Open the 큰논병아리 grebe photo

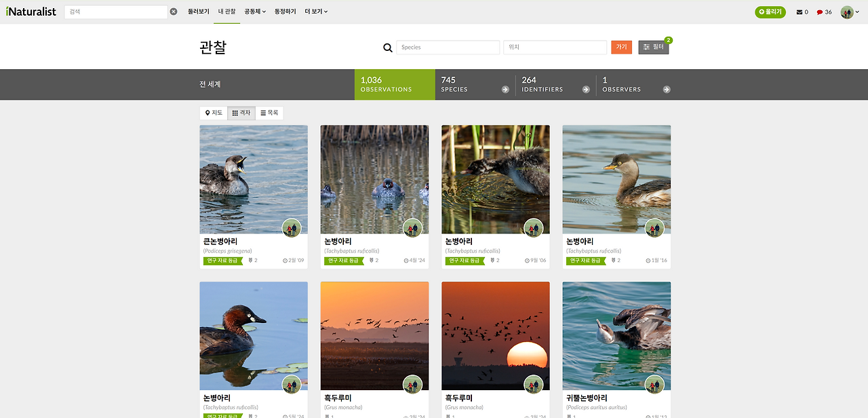coord(254,179)
